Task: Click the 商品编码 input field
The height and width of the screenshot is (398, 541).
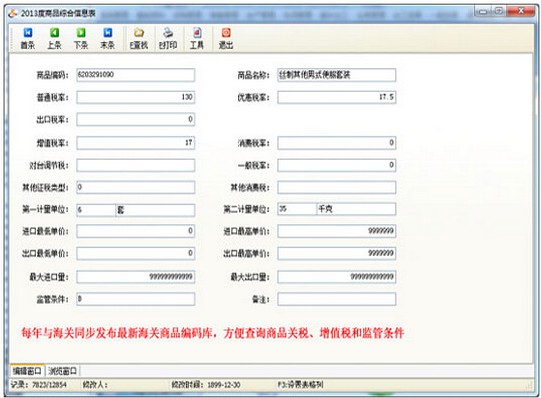Action: click(136, 75)
